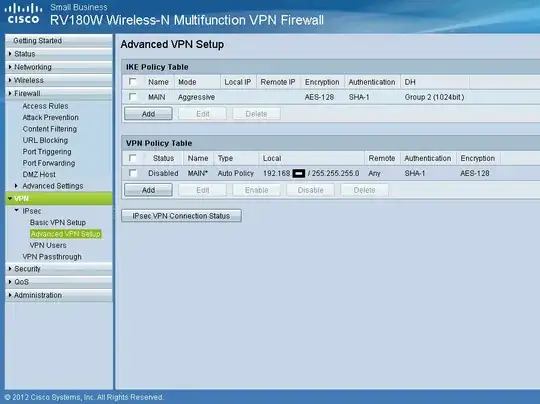Open Port Forwarding page

coord(49,163)
